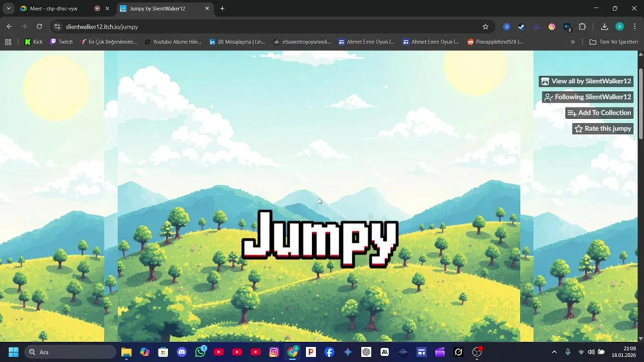Reload the current page
Image resolution: width=644 pixels, height=362 pixels.
(39, 27)
